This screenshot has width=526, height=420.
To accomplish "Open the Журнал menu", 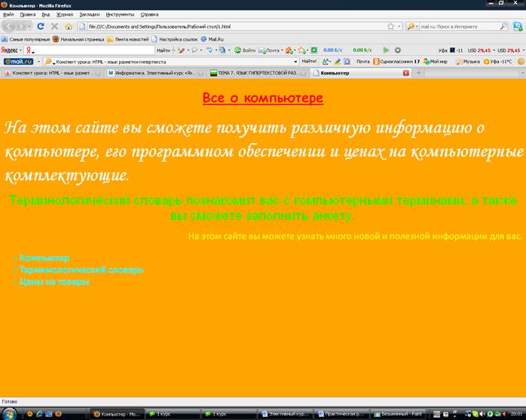I will [64, 14].
